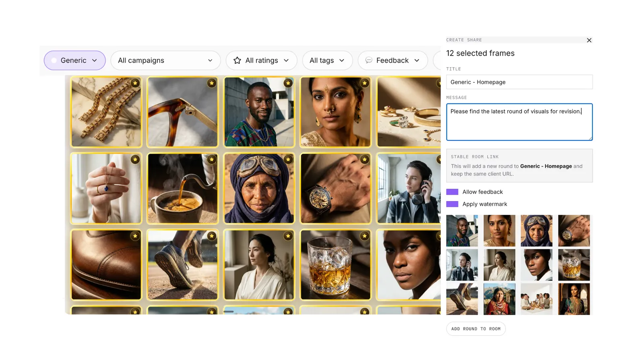Open the Generic project dropdown
The image size is (644, 362).
(x=74, y=60)
